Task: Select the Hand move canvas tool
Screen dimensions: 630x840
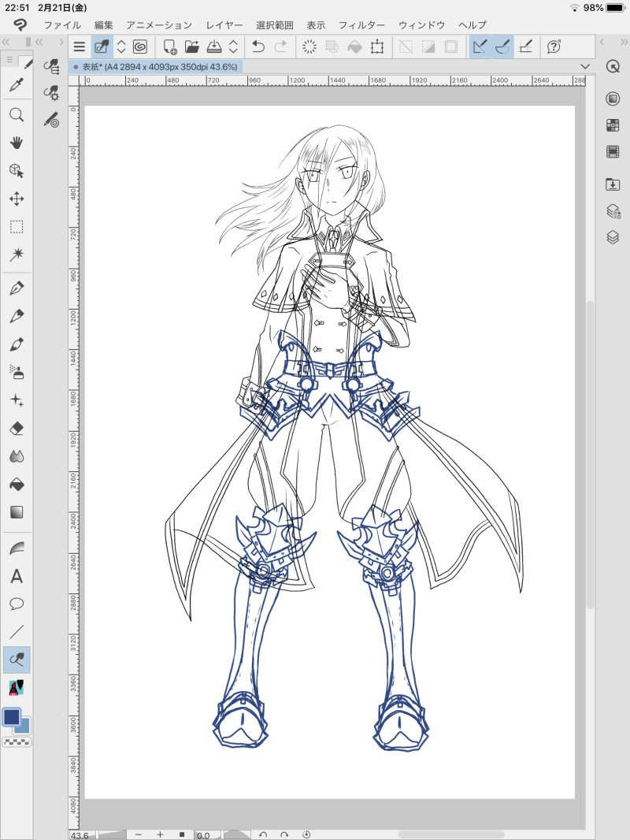Action: [x=17, y=143]
